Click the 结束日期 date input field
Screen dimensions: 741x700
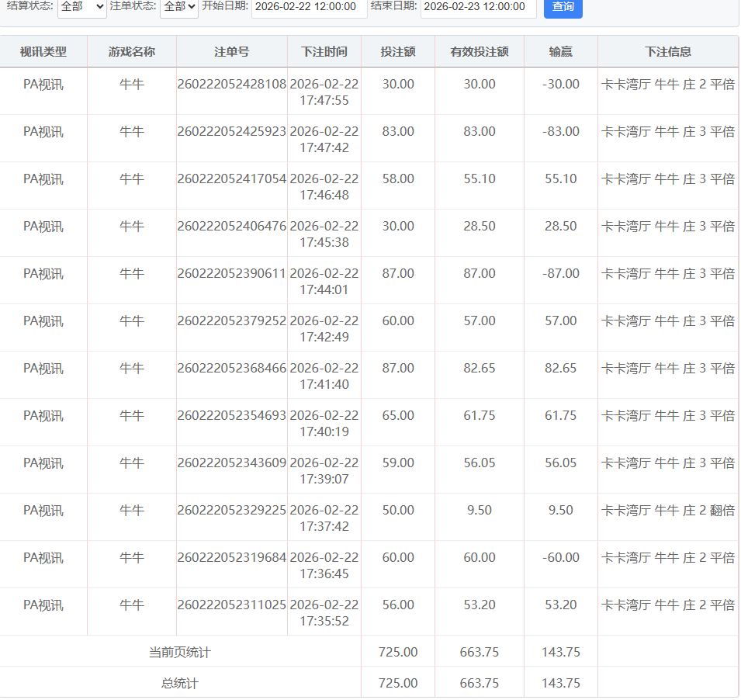(478, 7)
